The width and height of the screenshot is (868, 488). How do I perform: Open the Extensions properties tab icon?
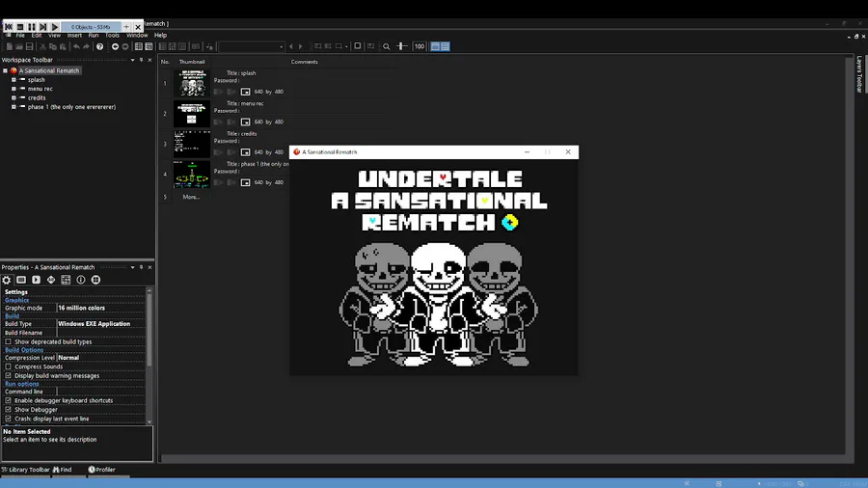[x=95, y=280]
